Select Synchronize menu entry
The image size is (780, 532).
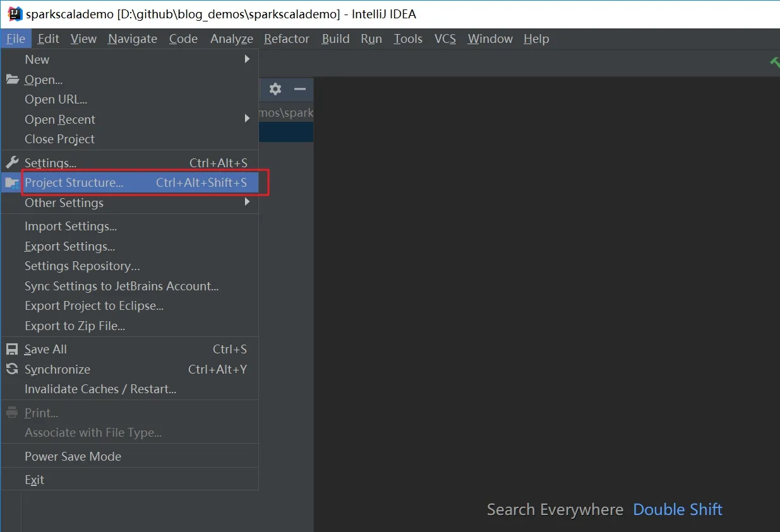pos(129,369)
